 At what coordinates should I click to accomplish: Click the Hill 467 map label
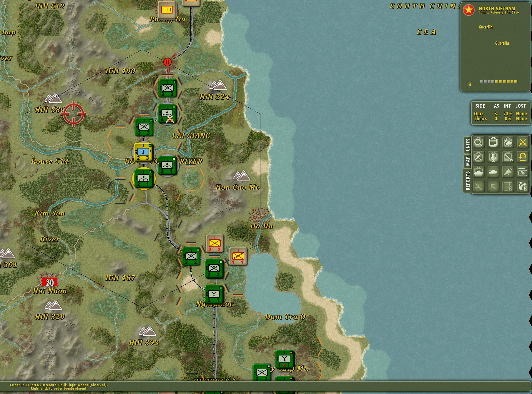tap(120, 278)
